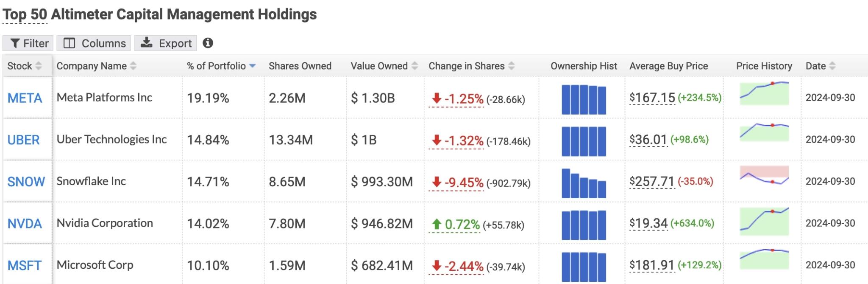Viewport: 868px width, 284px height.
Task: Click META value owned $ 1.30B
Action: [373, 98]
